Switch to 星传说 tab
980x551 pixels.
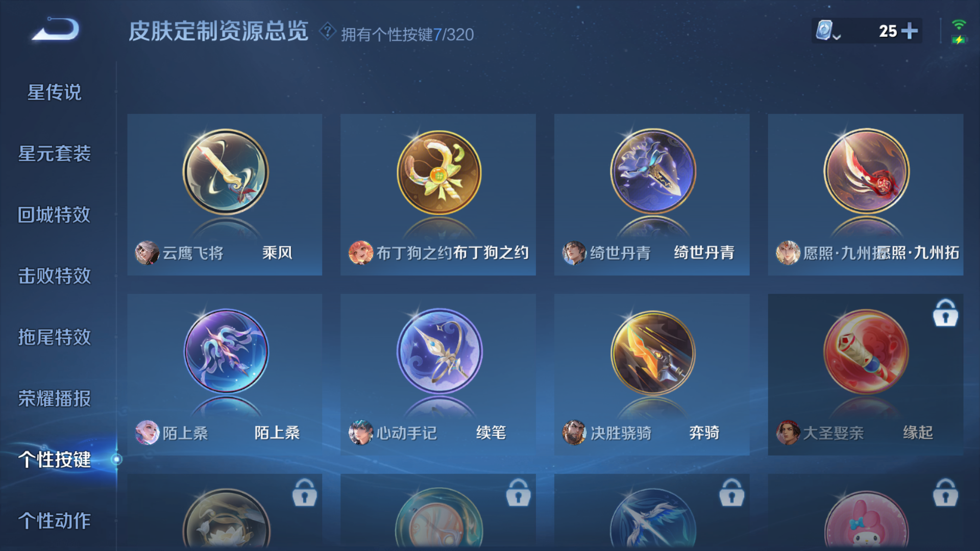click(54, 92)
